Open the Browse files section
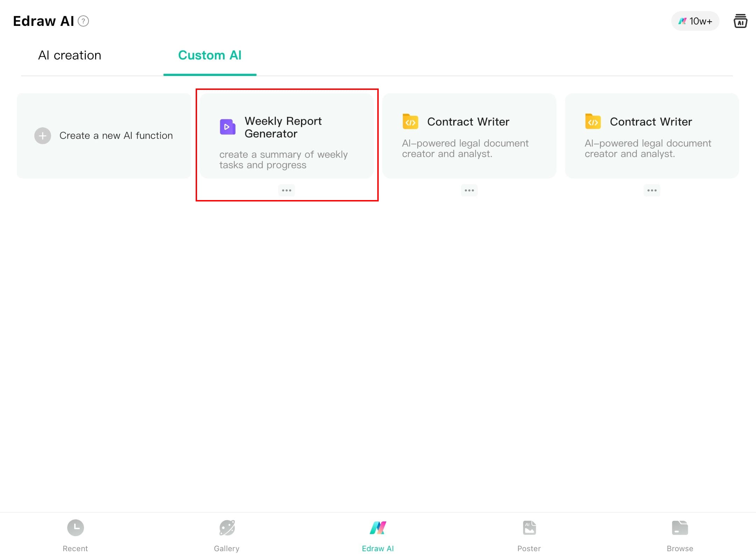Viewport: 756px width, 554px height. (680, 534)
